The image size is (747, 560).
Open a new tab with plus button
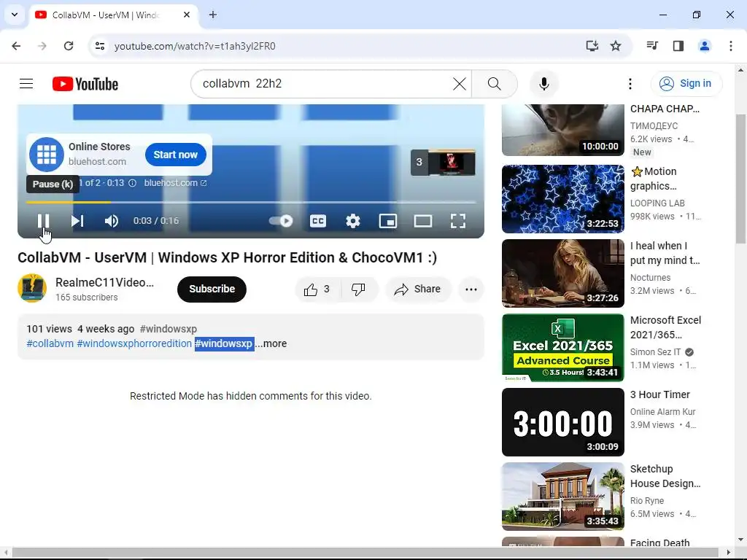[x=212, y=15]
